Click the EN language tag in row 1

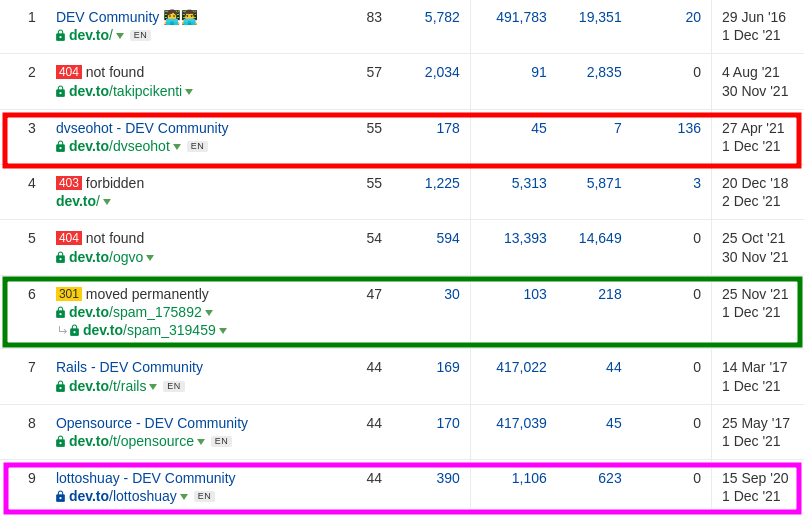click(140, 35)
